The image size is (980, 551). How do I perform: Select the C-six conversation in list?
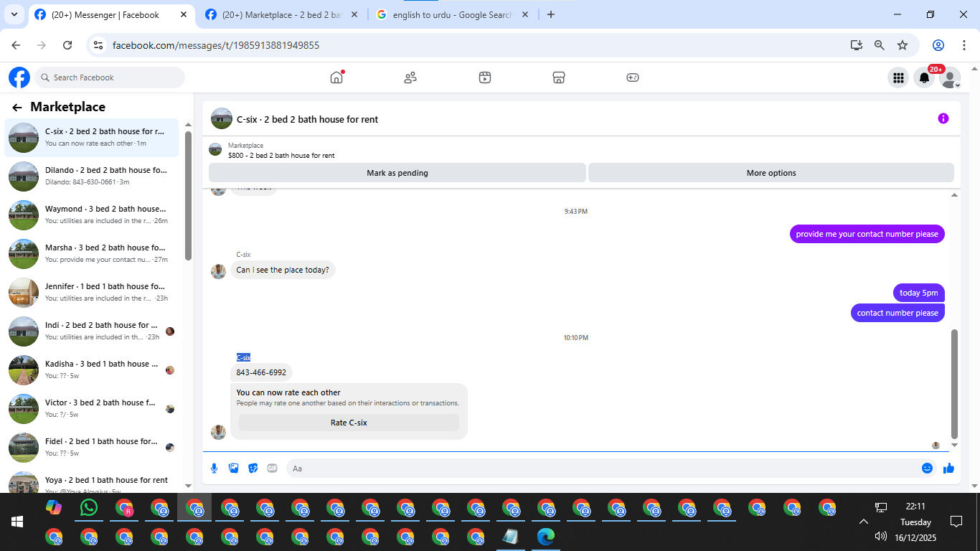92,137
